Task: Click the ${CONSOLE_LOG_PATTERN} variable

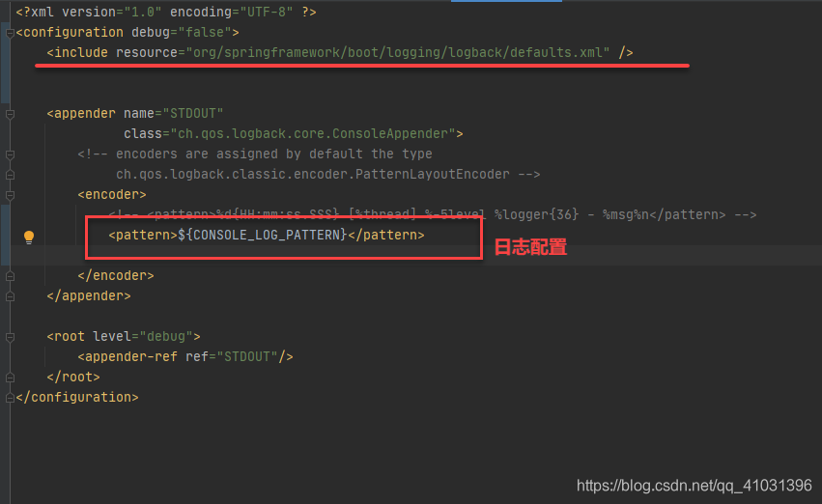Action: point(262,235)
